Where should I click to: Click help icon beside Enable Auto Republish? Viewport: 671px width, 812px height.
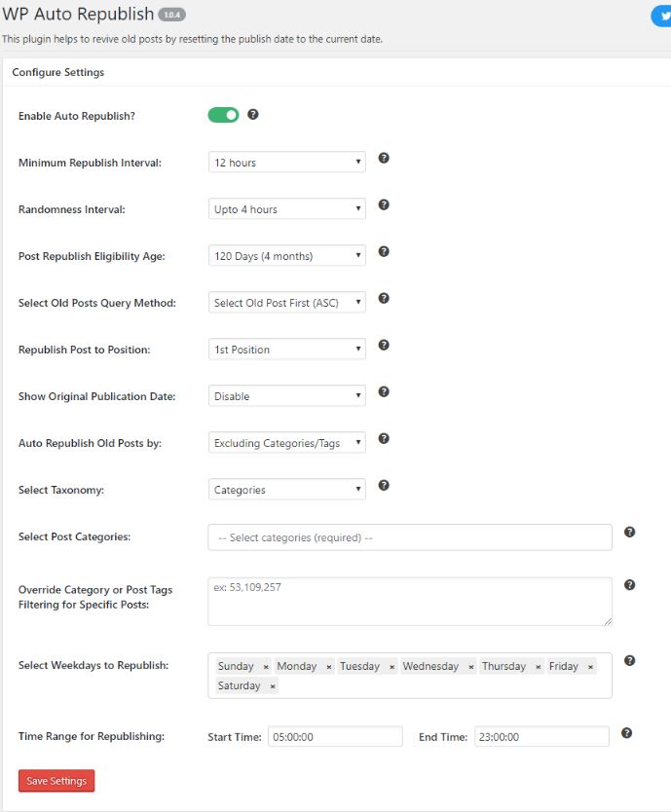click(x=253, y=115)
